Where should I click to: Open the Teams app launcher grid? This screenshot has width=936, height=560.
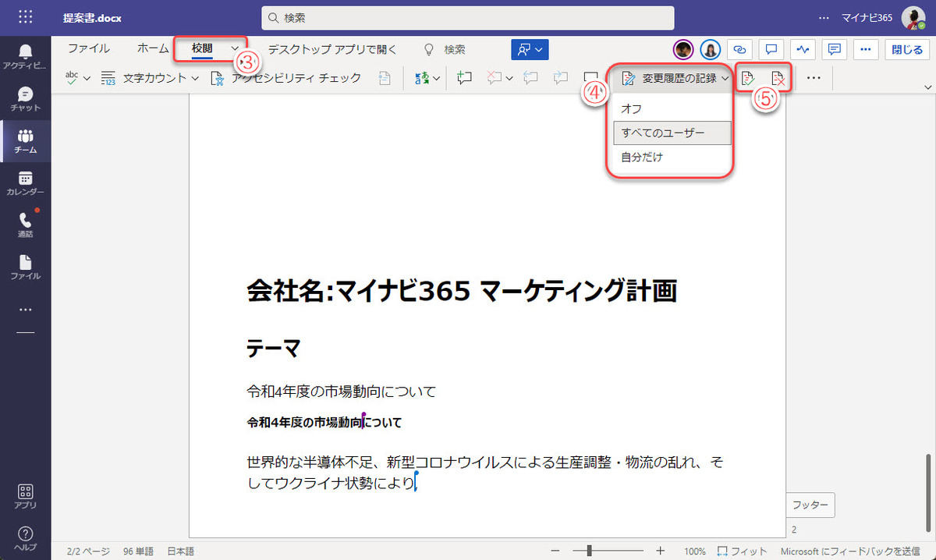click(25, 17)
